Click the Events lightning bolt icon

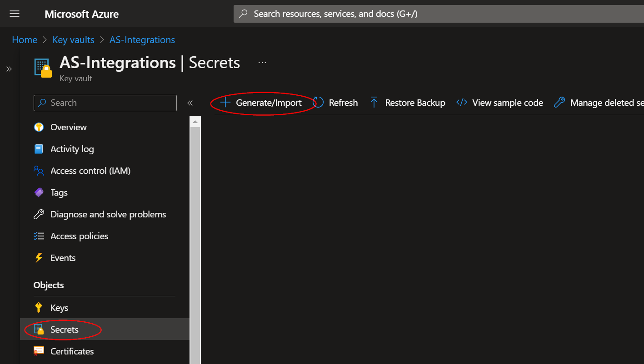(x=39, y=258)
